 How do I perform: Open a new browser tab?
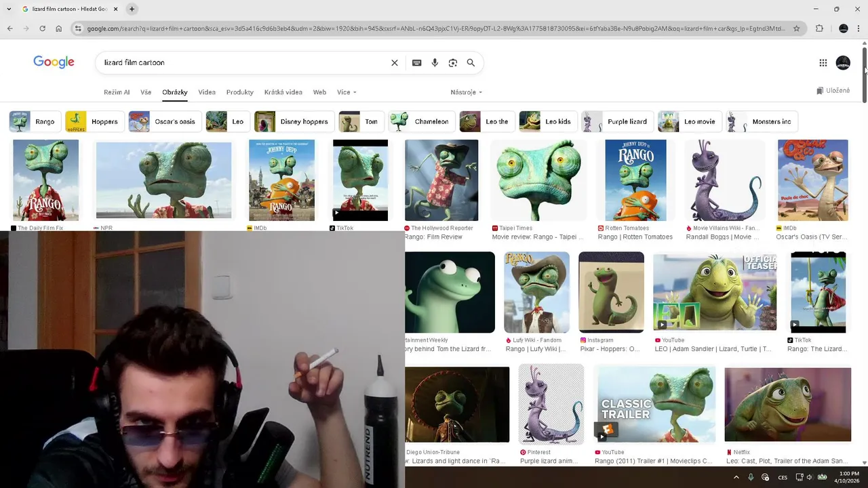coord(132,9)
